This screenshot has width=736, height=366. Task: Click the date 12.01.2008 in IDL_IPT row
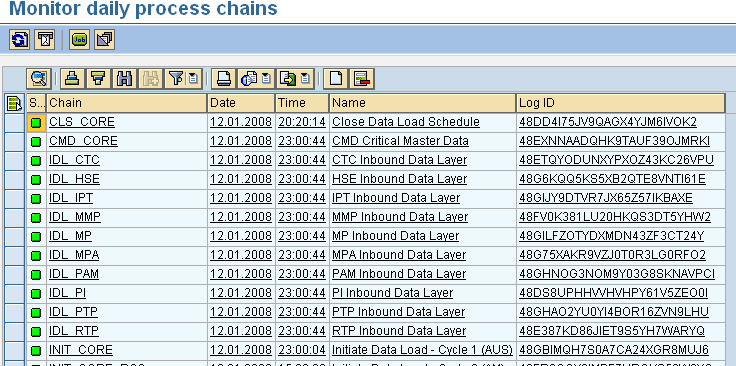pos(241,198)
